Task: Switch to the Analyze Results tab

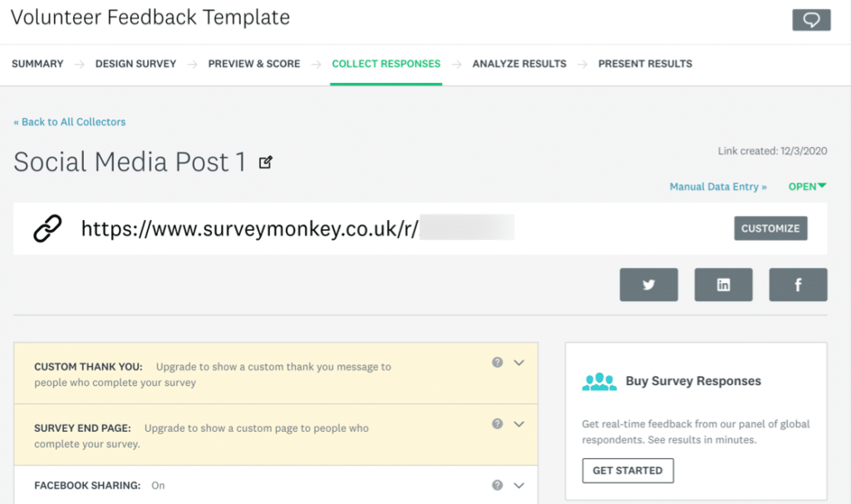Action: (519, 63)
